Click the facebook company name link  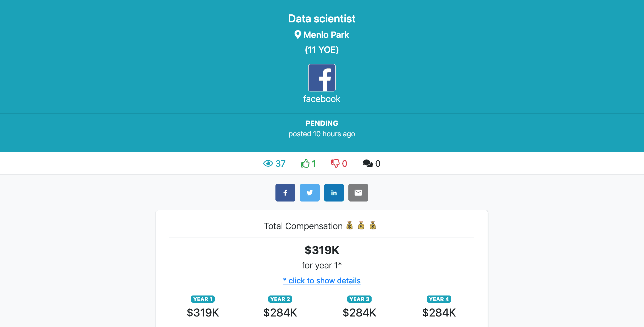(322, 99)
